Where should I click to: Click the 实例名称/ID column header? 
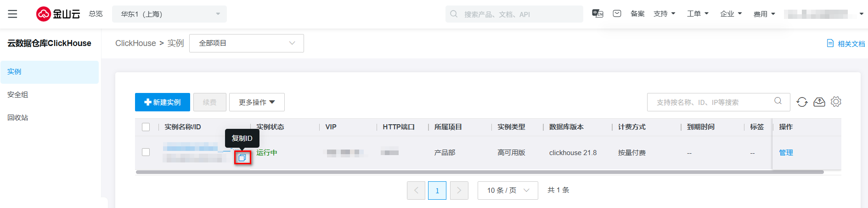coord(183,127)
